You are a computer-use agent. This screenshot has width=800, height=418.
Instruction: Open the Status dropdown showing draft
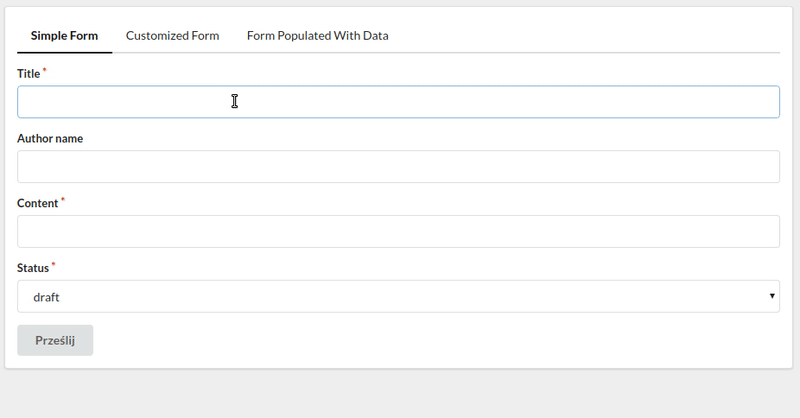[x=398, y=296]
